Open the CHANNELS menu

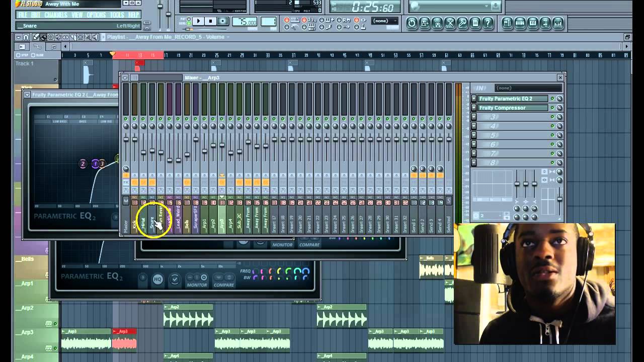pos(56,15)
